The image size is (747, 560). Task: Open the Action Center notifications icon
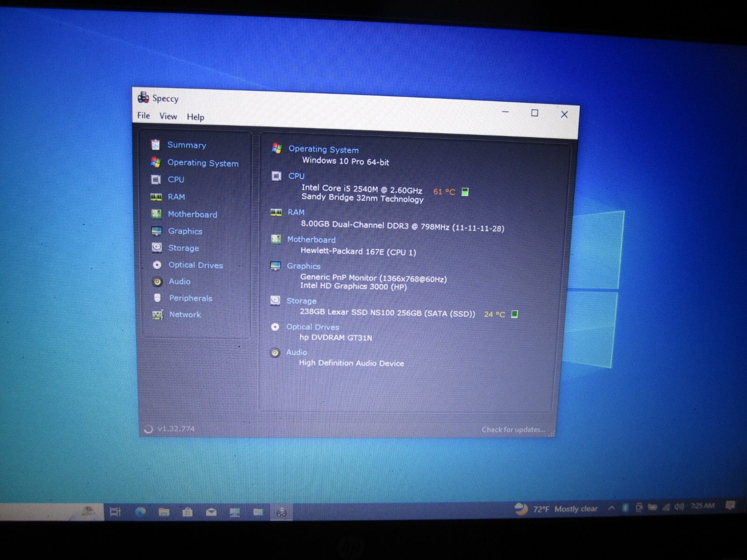pos(731,505)
